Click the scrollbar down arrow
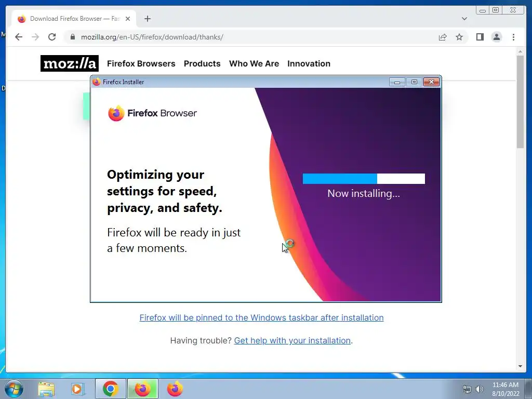Image resolution: width=532 pixels, height=399 pixels. [520, 366]
